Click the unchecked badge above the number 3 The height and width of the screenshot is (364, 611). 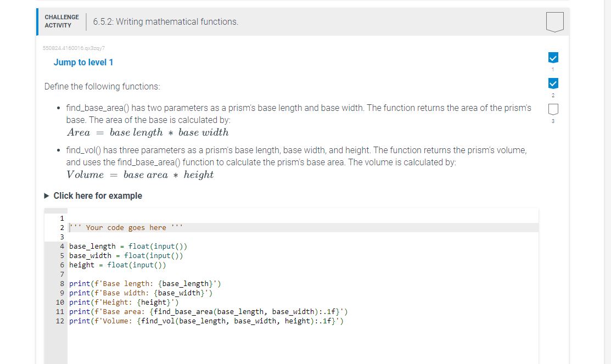pos(553,109)
